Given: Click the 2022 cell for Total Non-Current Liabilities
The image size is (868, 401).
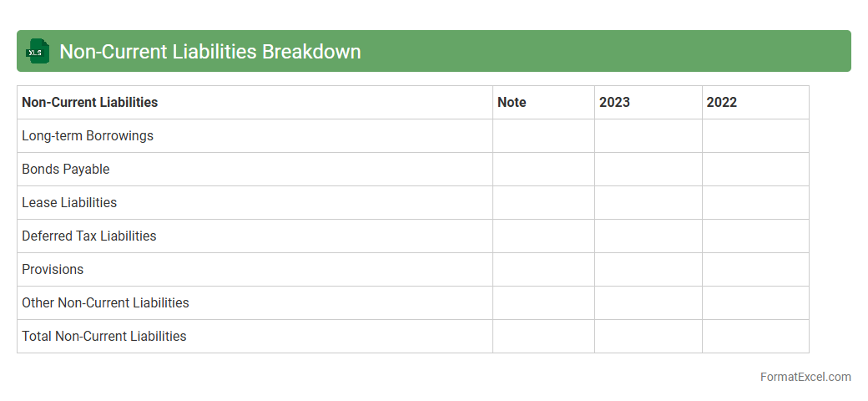Looking at the screenshot, I should 754,337.
